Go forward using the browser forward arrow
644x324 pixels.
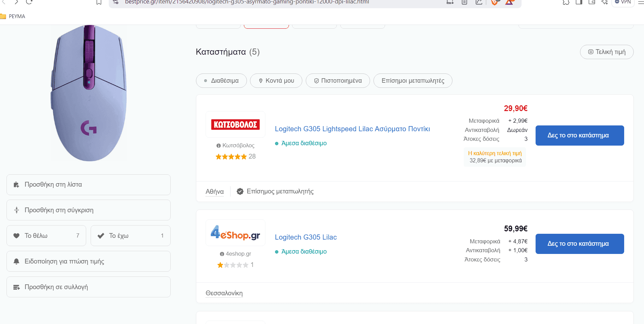16,2
